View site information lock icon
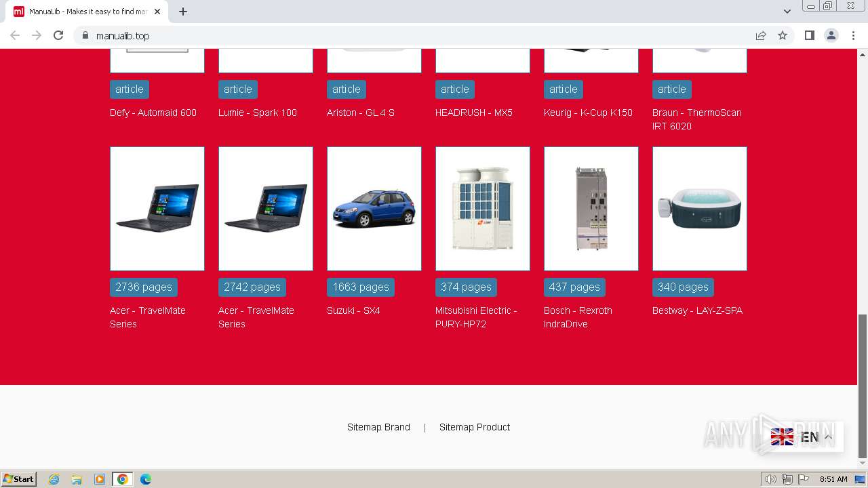The height and width of the screenshot is (488, 868). [85, 35]
